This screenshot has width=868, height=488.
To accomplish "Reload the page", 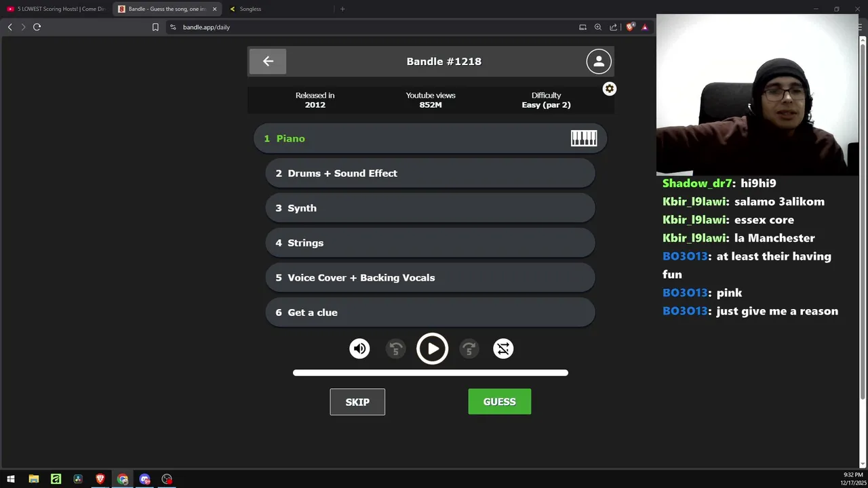I will point(37,27).
